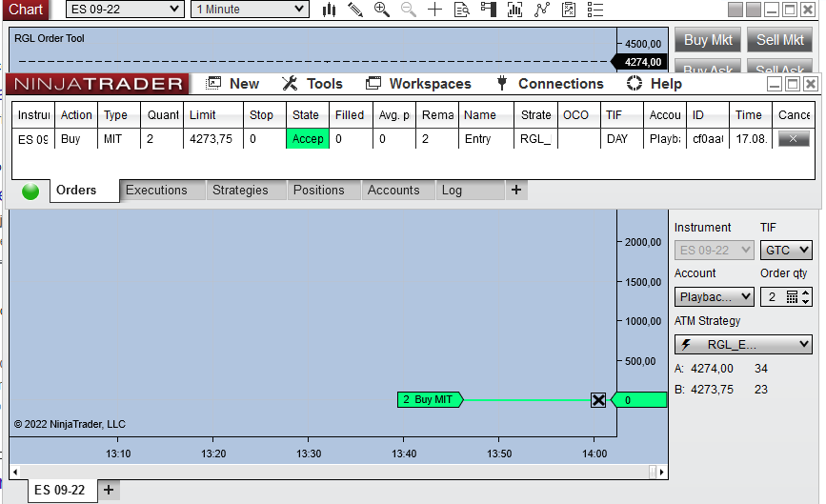The image size is (826, 504).
Task: Add a new tab in Control Center
Action: coord(516,191)
